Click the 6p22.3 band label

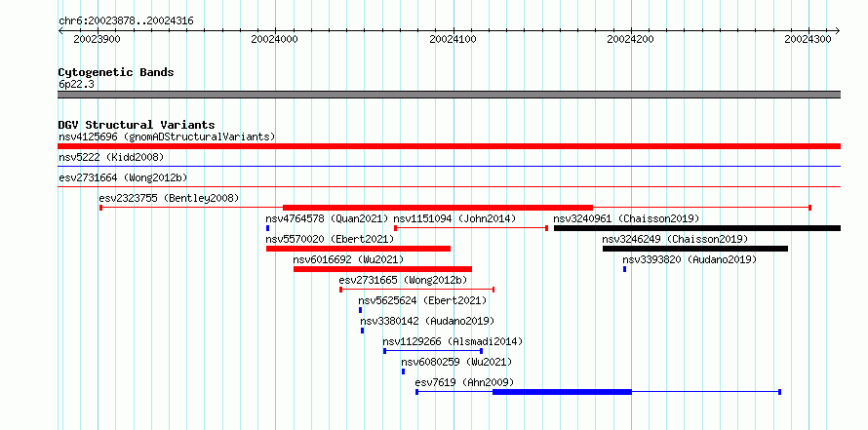75,84
